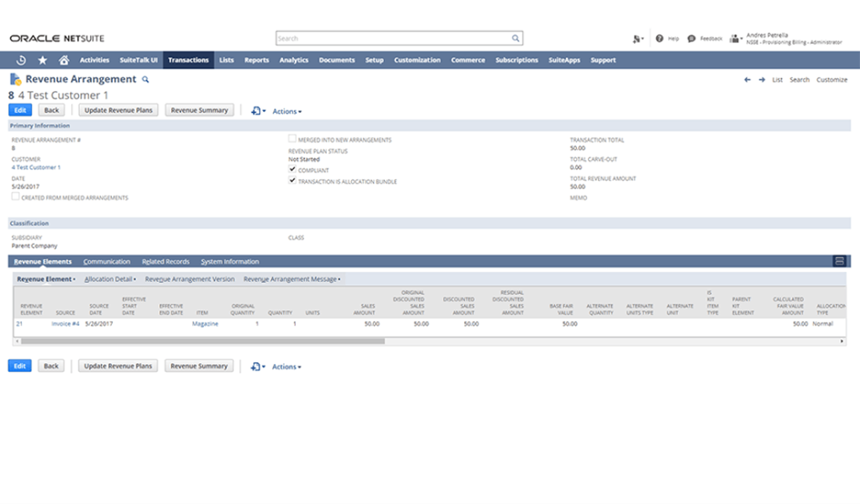Open the Recent Records clock icon
This screenshot has height=504, width=860.
coord(21,60)
